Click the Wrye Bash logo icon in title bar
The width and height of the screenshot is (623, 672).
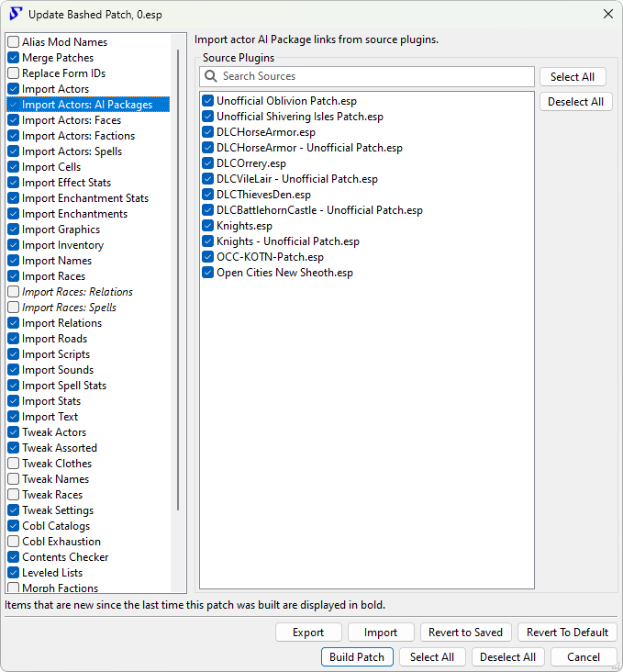coord(15,14)
